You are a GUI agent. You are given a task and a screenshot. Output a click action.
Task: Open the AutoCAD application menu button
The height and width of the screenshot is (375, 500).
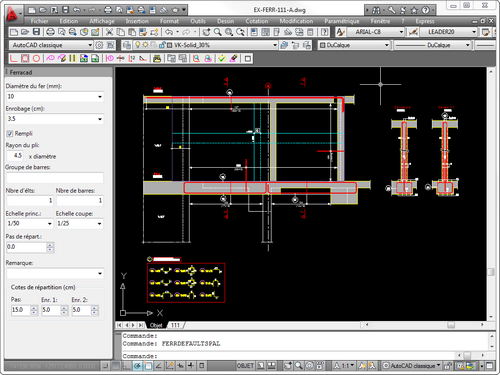point(13,14)
